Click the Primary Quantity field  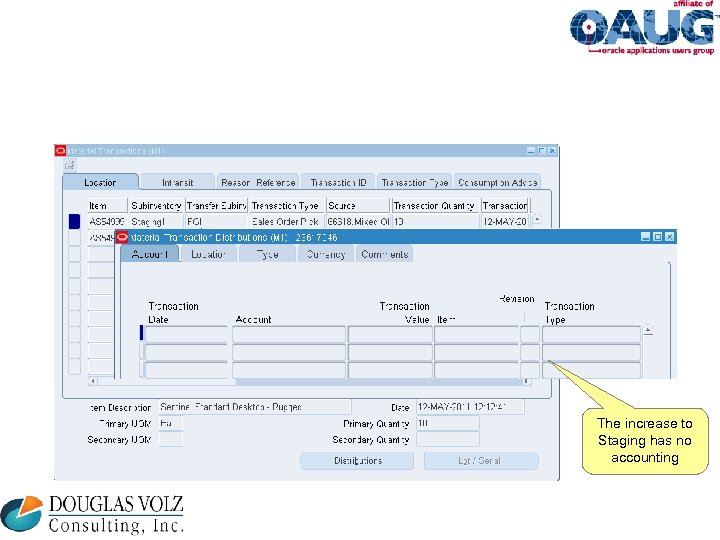tap(448, 423)
